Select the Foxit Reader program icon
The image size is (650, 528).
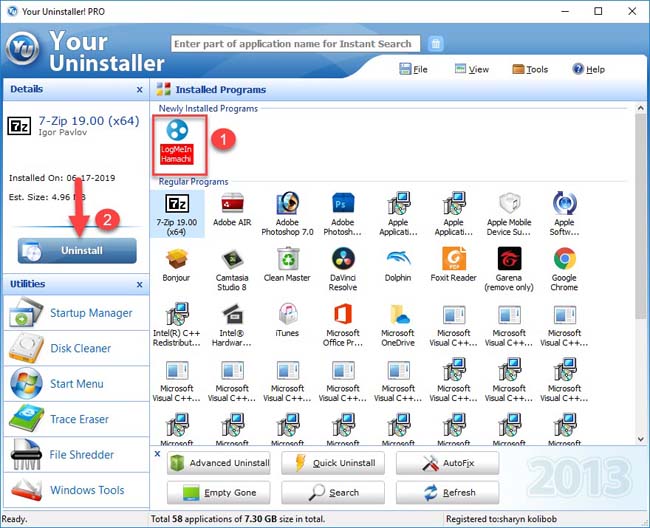click(x=454, y=265)
